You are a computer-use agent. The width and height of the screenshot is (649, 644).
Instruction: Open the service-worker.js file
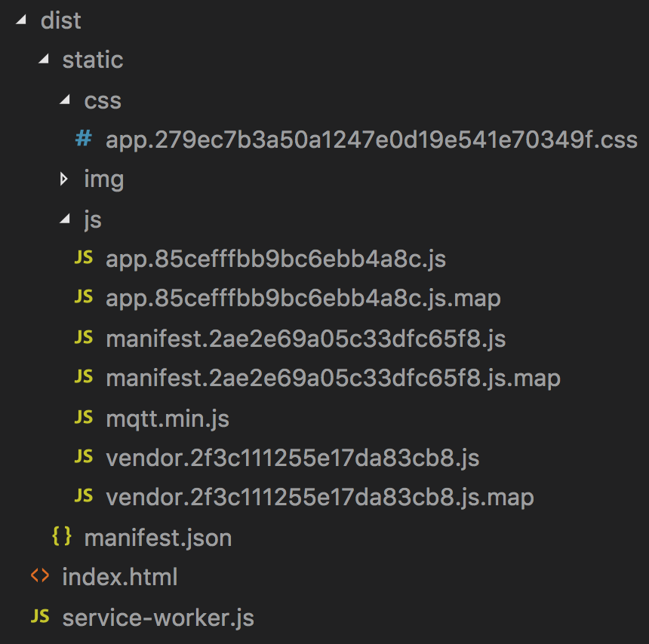[x=158, y=616]
